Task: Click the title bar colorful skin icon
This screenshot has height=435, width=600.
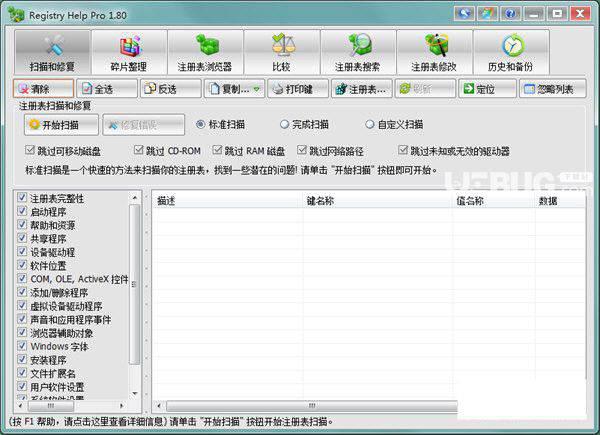Action: (x=487, y=14)
